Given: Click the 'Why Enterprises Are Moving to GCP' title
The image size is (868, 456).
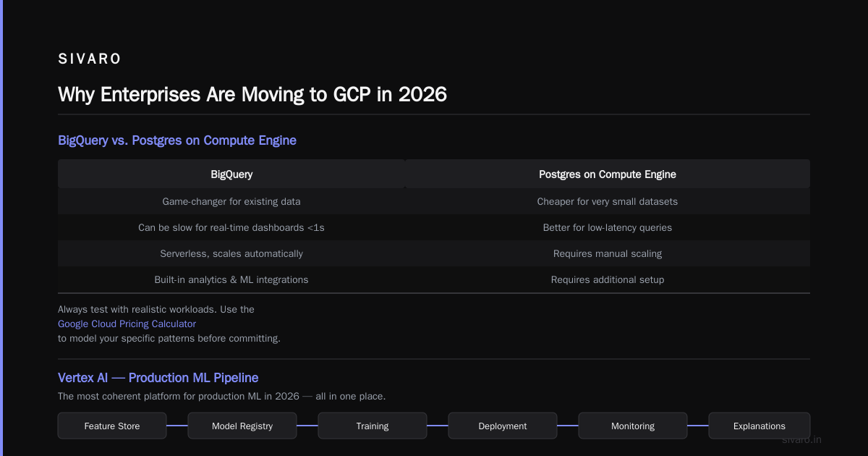Looking at the screenshot, I should point(252,95).
